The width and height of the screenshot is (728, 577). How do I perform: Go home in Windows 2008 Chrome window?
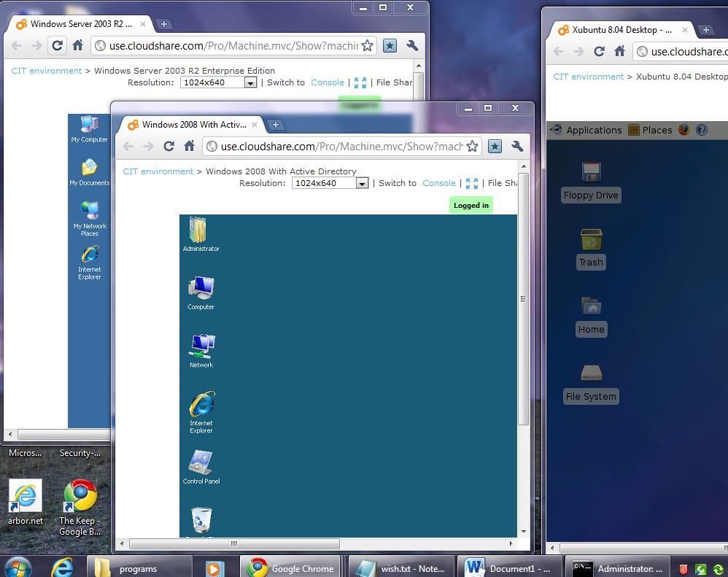point(190,146)
